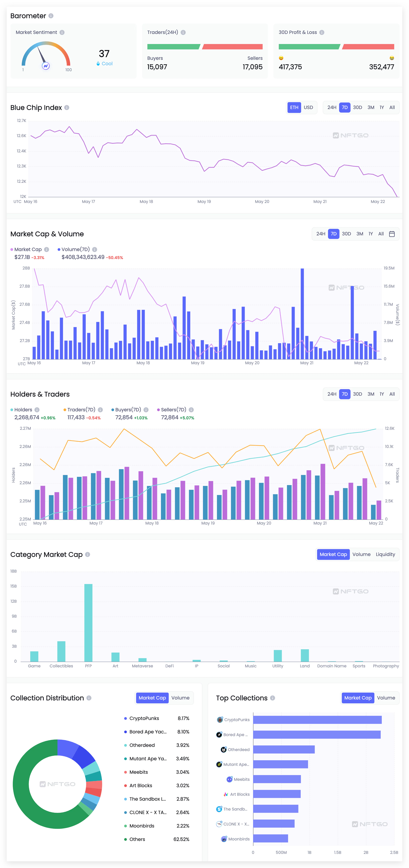Select 3M range for Blue Chip Index
The width and height of the screenshot is (409, 868).
(371, 108)
